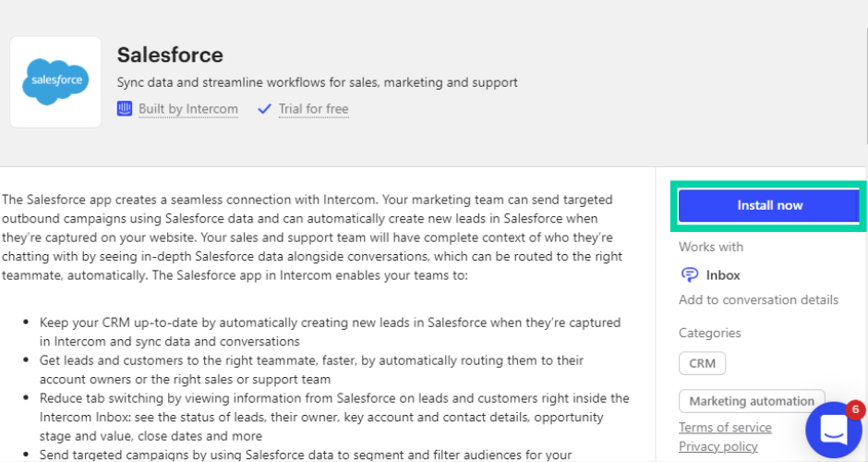The height and width of the screenshot is (462, 868).
Task: Click the Sync data and streamline workflows tagline
Action: click(317, 82)
